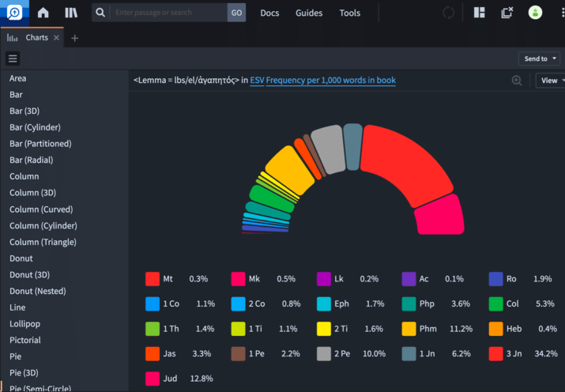Click the passage or search input box
565x392 pixels.
click(x=168, y=13)
